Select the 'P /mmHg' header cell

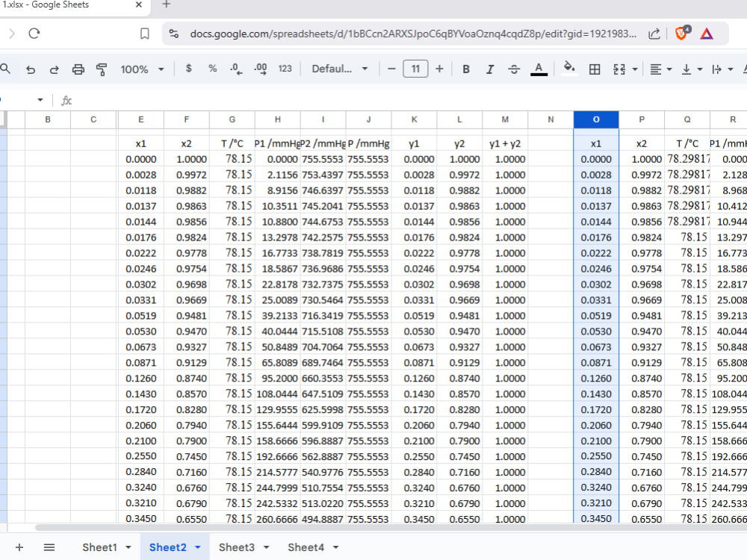click(x=369, y=143)
